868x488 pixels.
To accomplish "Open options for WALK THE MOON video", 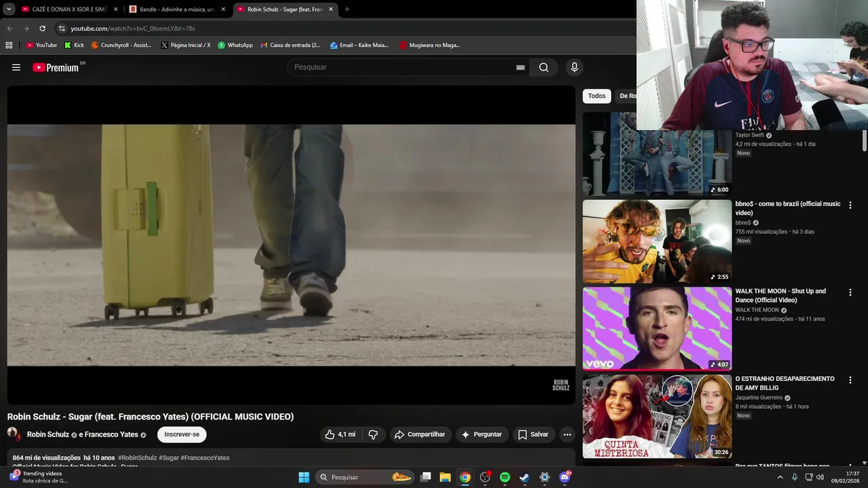I will tap(850, 292).
